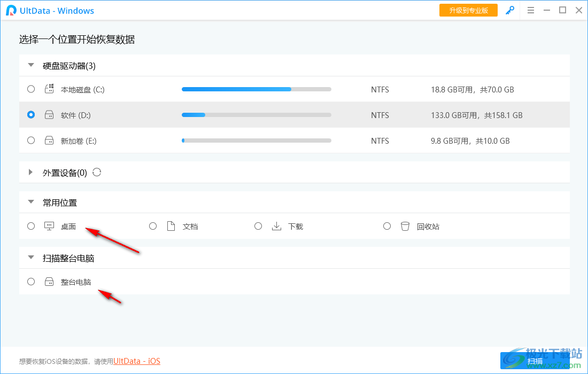
Task: Collapse the 扫描整台电脑 section header
Action: pos(30,258)
